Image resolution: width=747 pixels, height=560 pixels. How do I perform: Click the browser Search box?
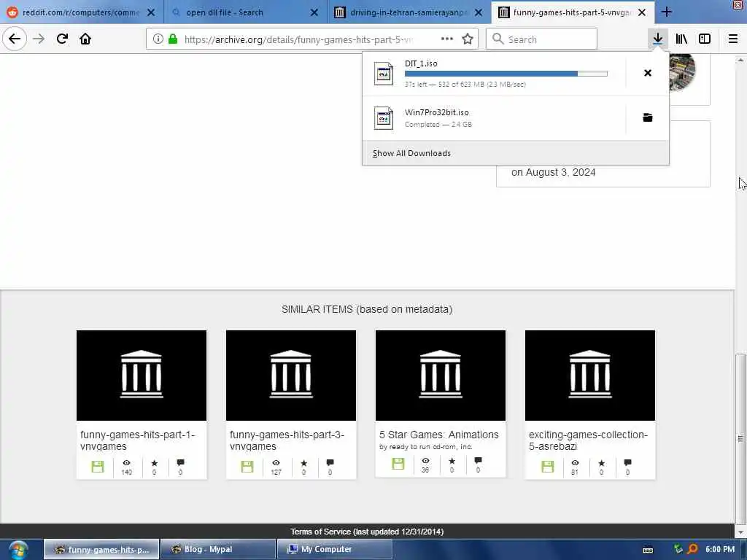541,39
